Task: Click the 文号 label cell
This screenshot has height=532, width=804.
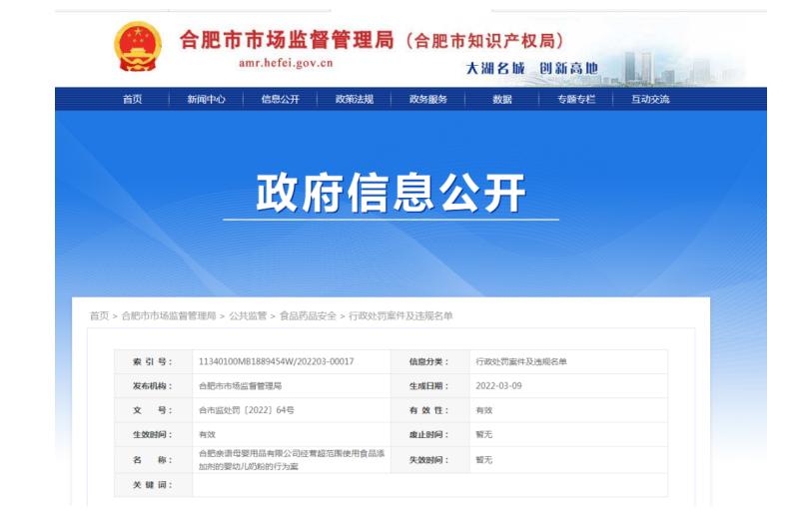Action: pos(154,410)
